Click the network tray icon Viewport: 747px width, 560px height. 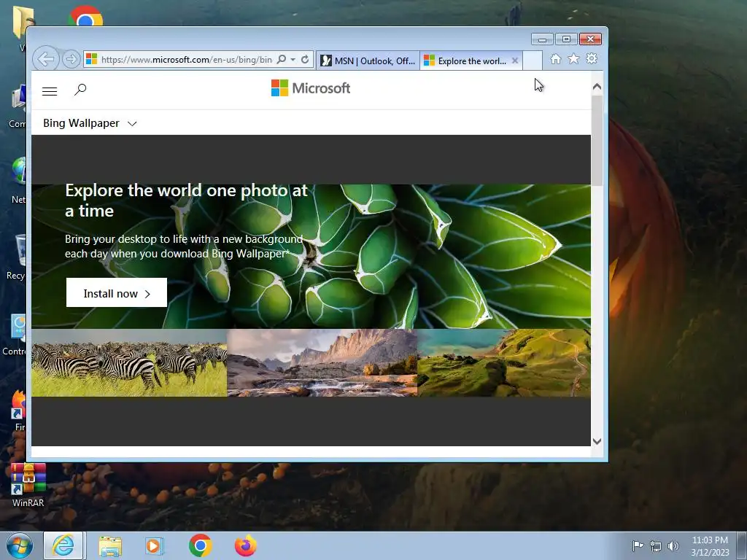click(x=656, y=546)
